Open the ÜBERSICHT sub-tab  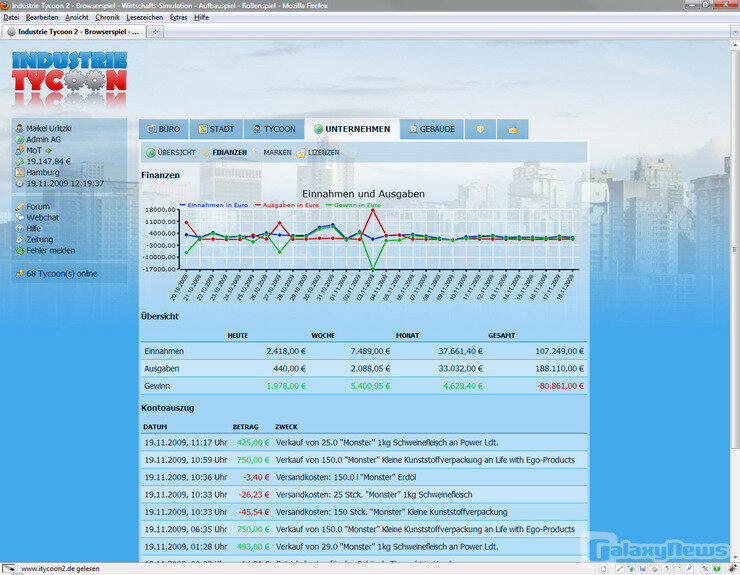pyautogui.click(x=171, y=152)
